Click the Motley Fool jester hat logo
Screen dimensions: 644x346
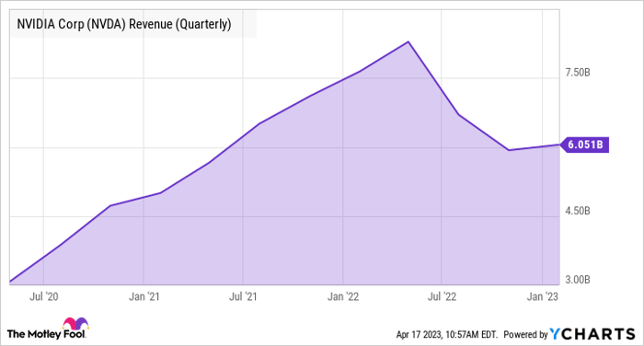tap(75, 323)
